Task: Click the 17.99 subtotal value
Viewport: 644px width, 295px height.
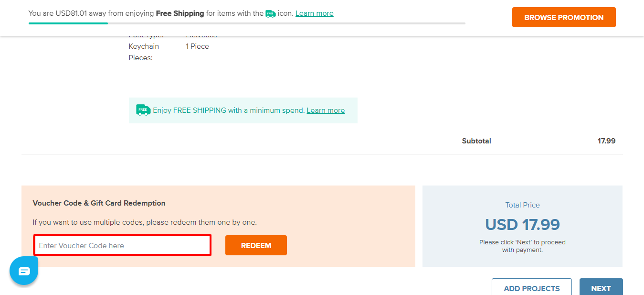Action: click(x=606, y=141)
